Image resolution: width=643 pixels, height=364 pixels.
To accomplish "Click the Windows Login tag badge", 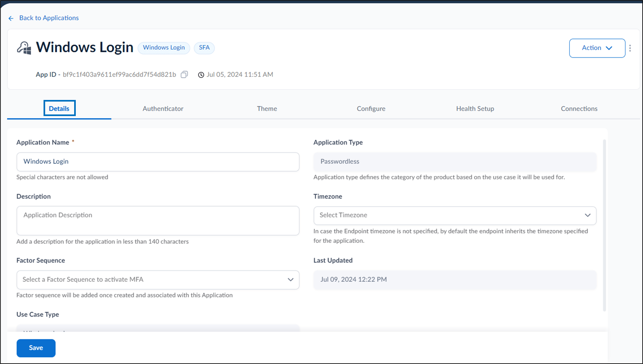I will click(164, 48).
